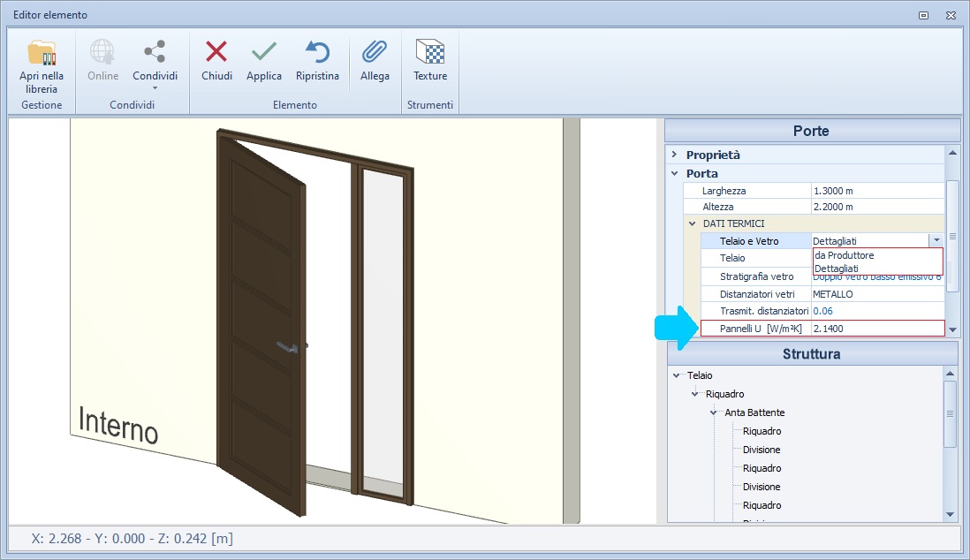Viewport: 970px width, 560px height.
Task: Collapse the Anta Battente tree node
Action: (x=714, y=412)
